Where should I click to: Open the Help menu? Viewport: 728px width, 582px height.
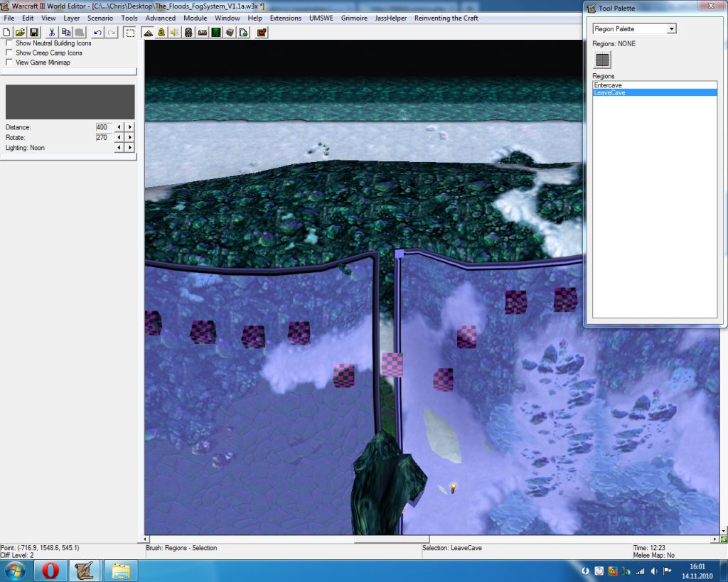[x=255, y=18]
